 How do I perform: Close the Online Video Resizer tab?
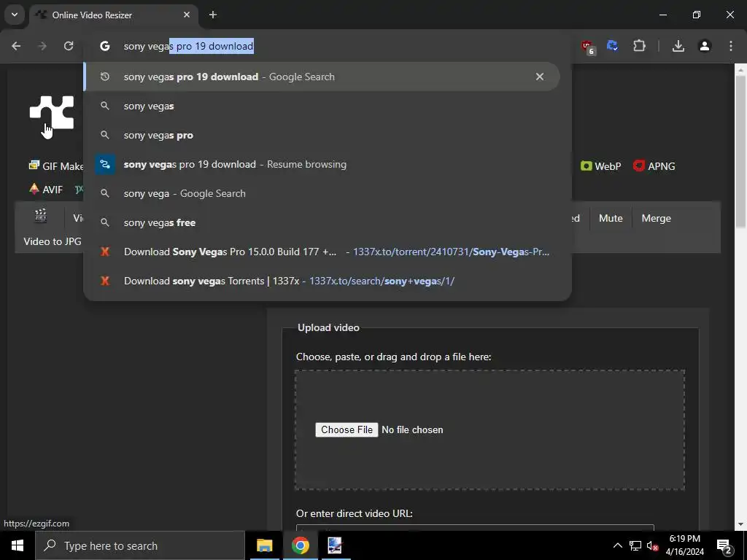187,15
